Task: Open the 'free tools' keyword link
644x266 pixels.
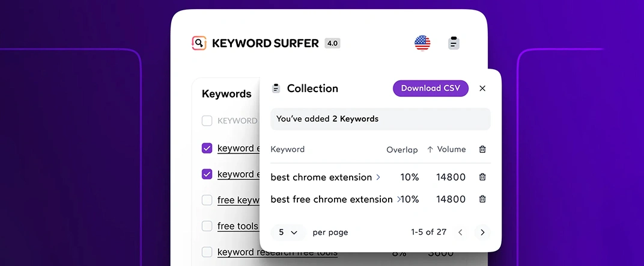Action: point(238,226)
